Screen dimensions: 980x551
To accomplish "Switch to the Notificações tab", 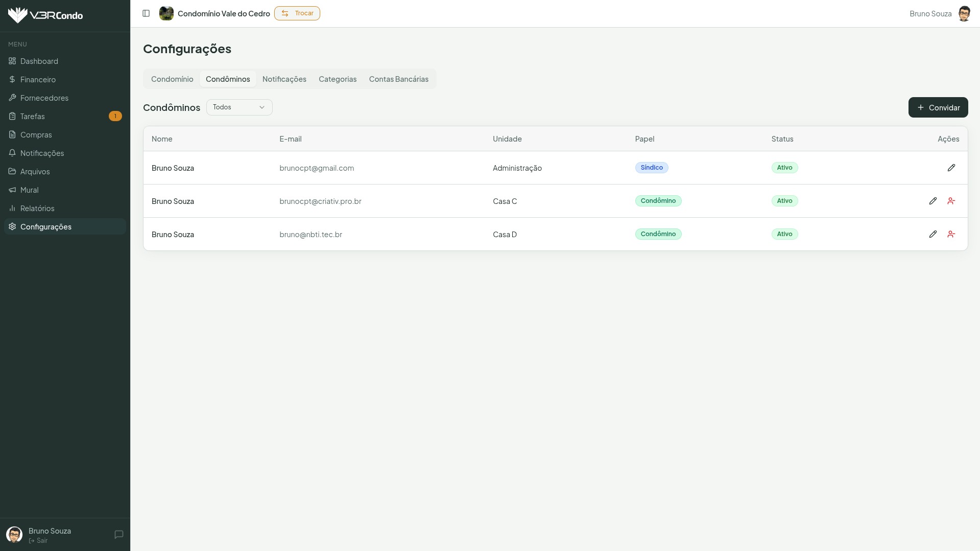I will [284, 79].
